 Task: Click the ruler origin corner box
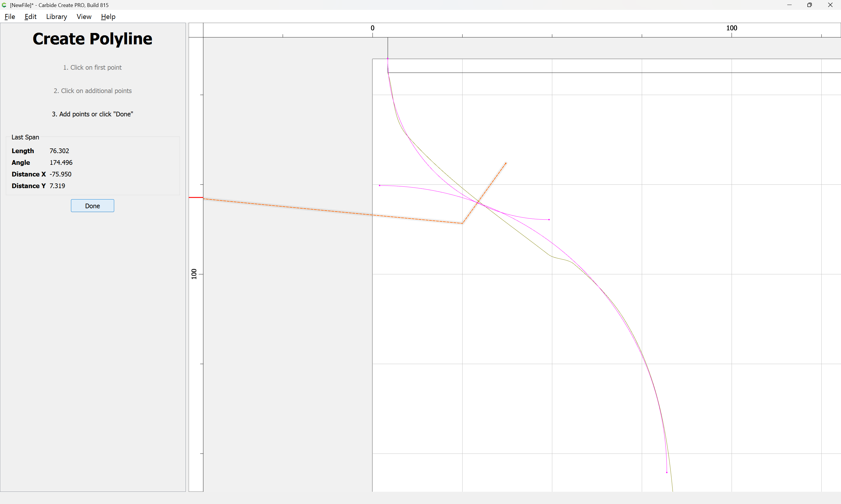click(196, 30)
